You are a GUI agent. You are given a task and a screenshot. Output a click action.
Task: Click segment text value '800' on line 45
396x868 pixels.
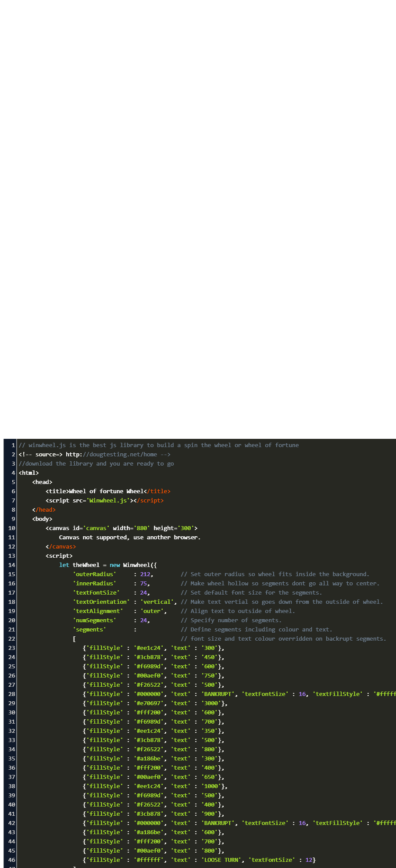209,850
